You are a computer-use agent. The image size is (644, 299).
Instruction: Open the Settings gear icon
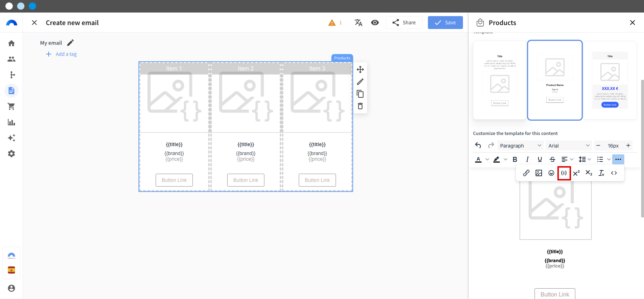(11, 154)
